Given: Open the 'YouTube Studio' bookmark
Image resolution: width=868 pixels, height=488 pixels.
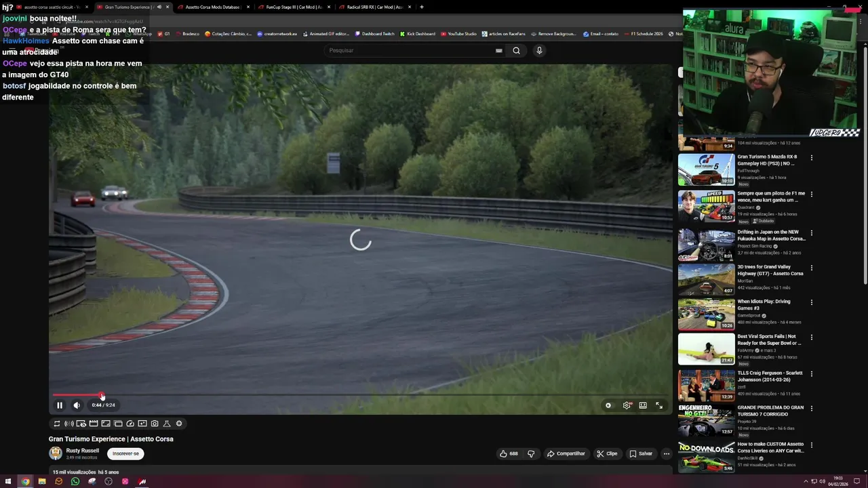Looking at the screenshot, I should 458,33.
